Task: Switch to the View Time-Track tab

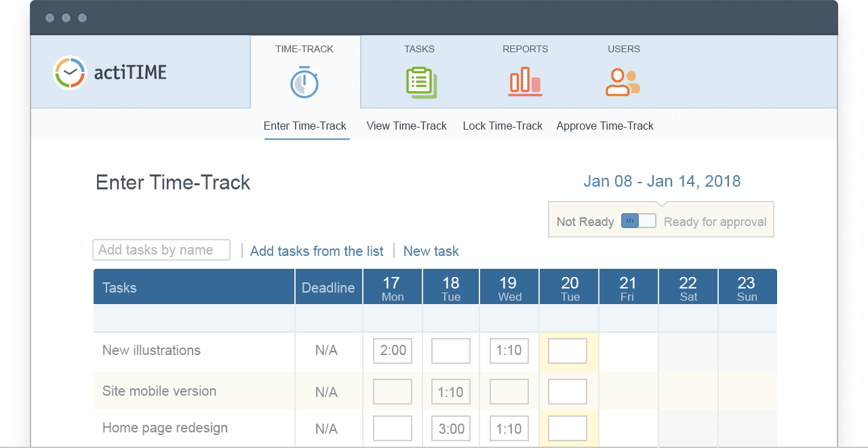Action: pyautogui.click(x=406, y=126)
